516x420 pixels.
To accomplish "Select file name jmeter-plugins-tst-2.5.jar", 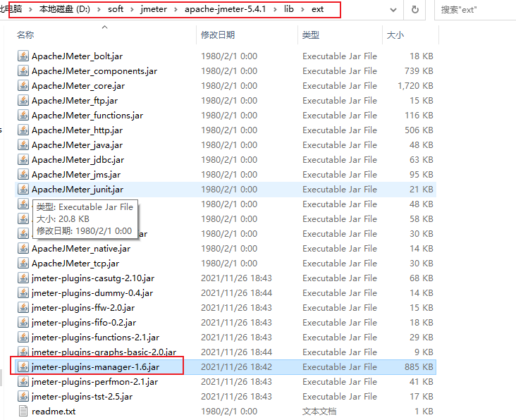I will 82,397.
